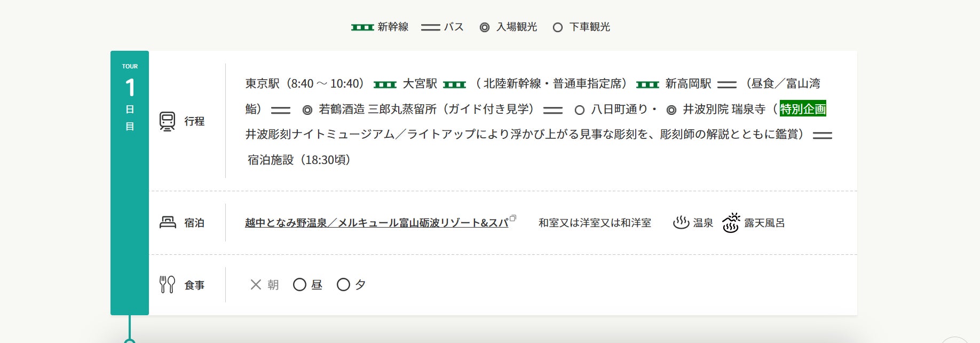Open the 越中となみ野温泉 メルキュール富山砺波リゾート&スパ hotel link
The image size is (980, 343).
coord(376,223)
